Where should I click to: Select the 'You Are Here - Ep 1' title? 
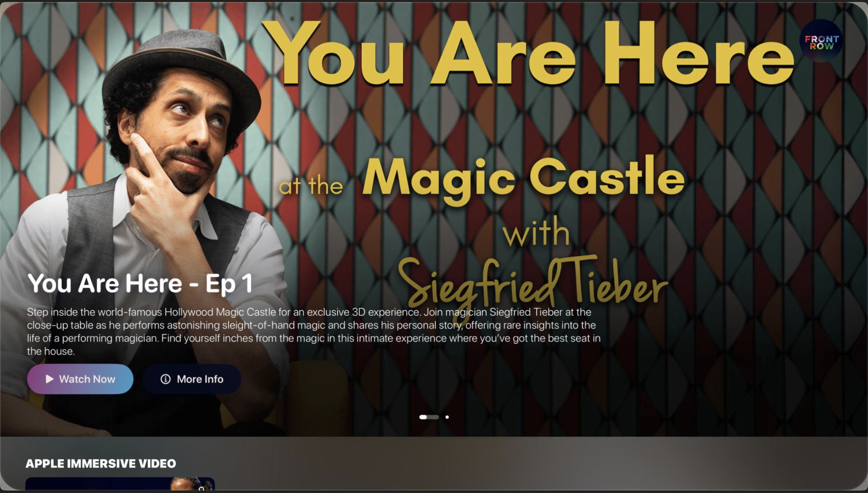click(140, 284)
